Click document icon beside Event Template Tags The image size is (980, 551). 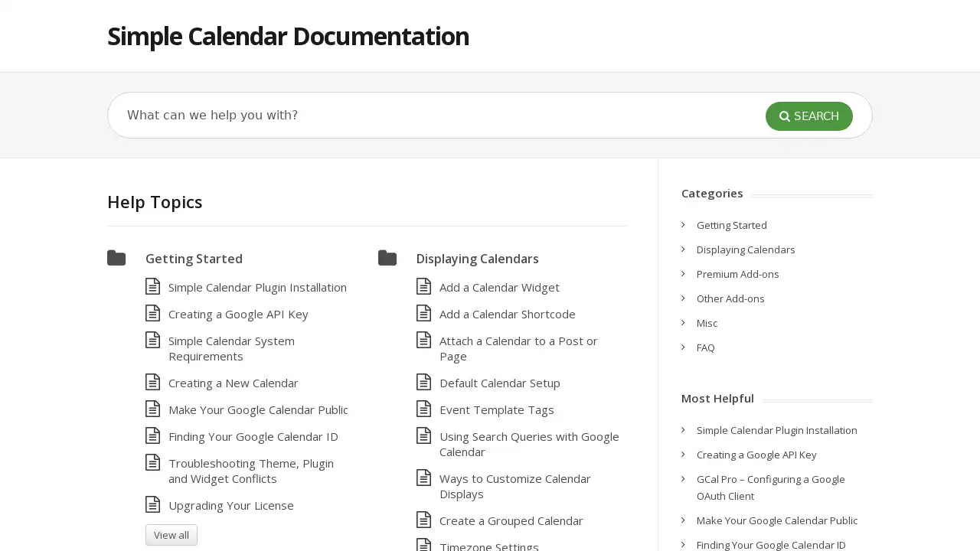coord(424,409)
